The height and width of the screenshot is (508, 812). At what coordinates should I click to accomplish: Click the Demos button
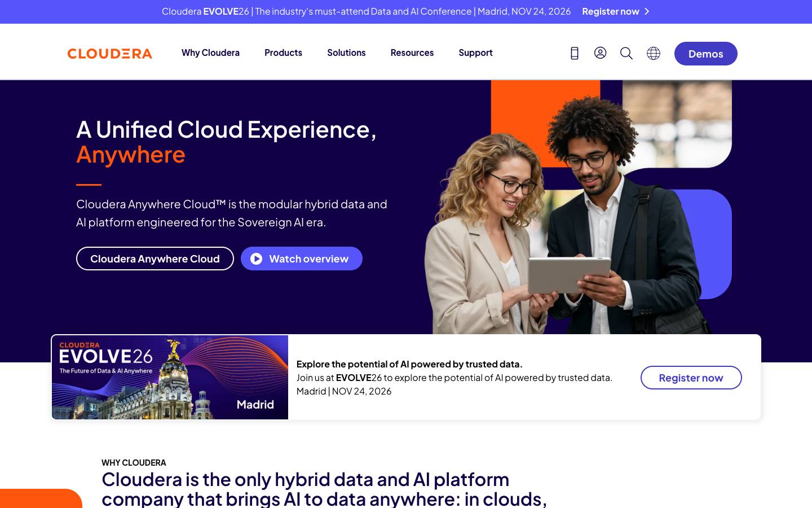706,54
